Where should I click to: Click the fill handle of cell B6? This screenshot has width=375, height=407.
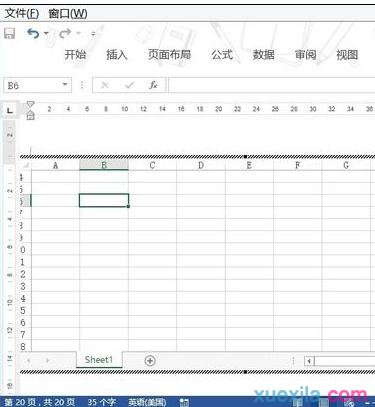click(x=128, y=206)
